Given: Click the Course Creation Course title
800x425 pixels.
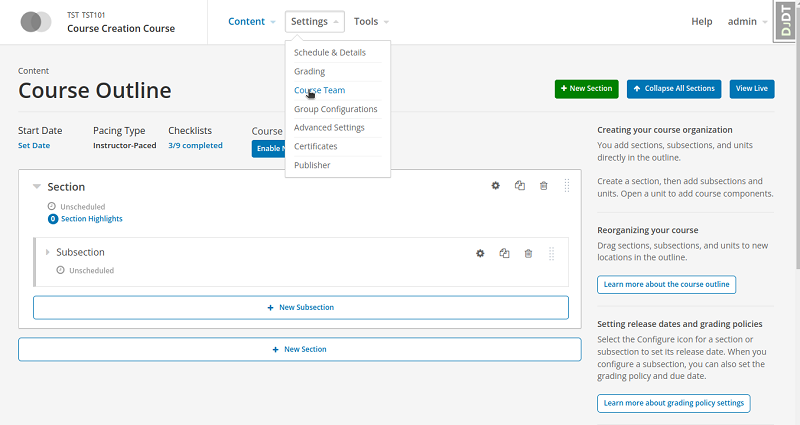Looking at the screenshot, I should click(x=121, y=29).
